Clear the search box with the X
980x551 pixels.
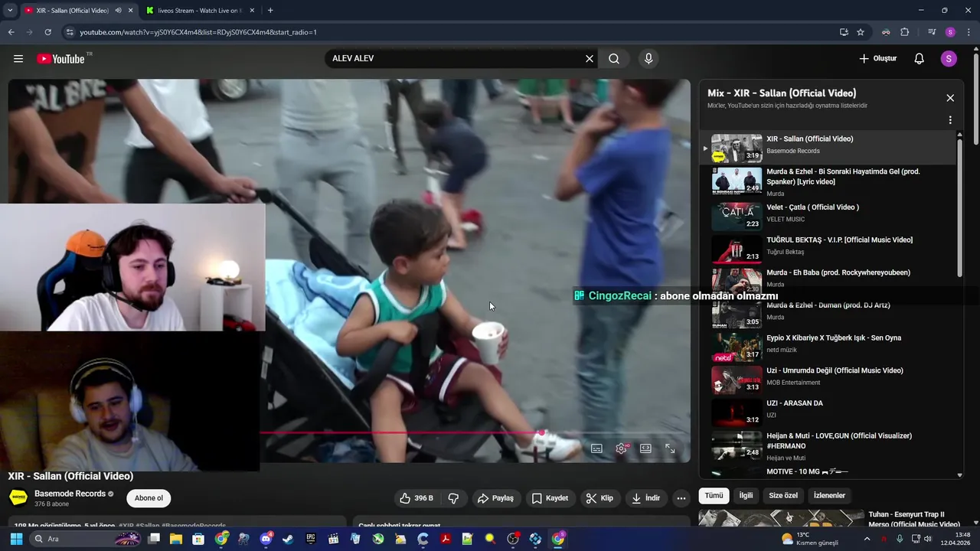590,59
